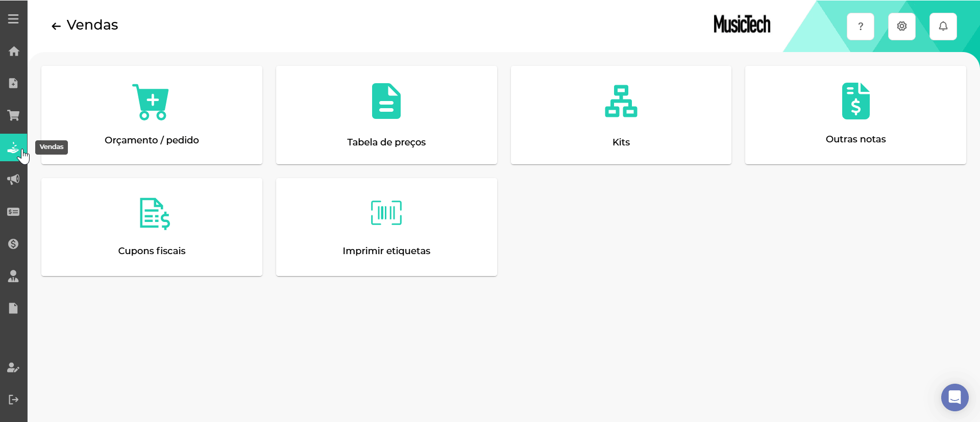Open the Tabela de preços card
Screen dimensions: 980x422
tap(386, 115)
